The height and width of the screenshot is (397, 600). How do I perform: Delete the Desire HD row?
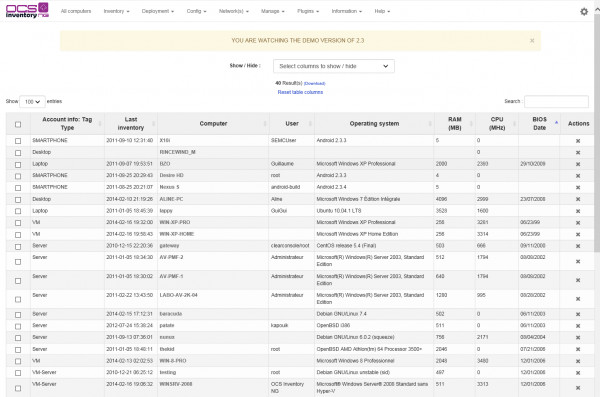point(578,176)
